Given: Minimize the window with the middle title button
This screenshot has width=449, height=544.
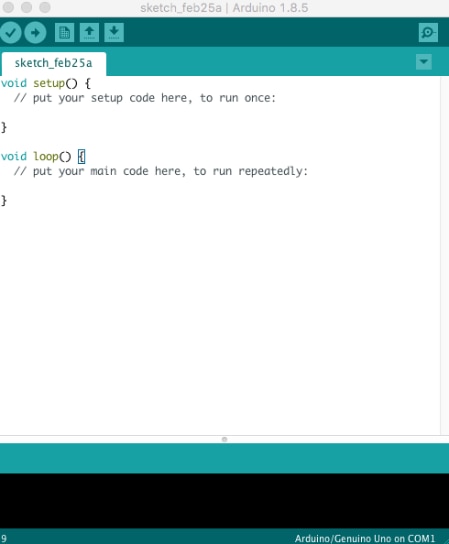Looking at the screenshot, I should click(27, 7).
